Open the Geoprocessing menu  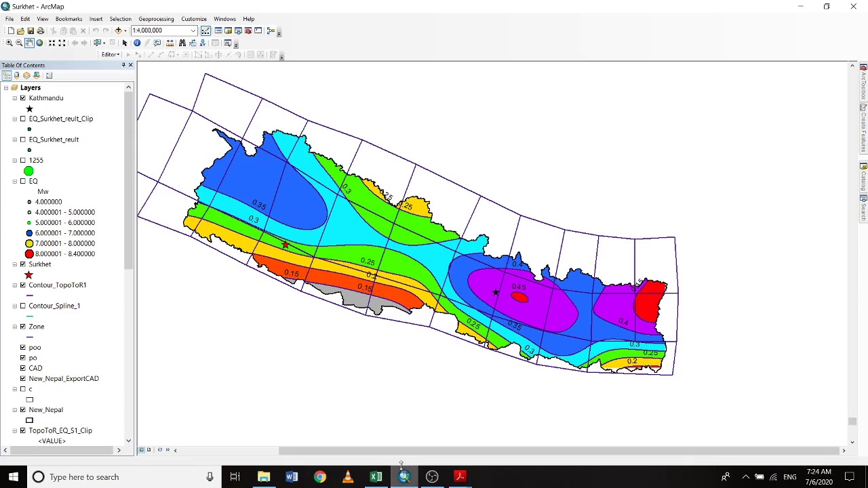pyautogui.click(x=156, y=19)
